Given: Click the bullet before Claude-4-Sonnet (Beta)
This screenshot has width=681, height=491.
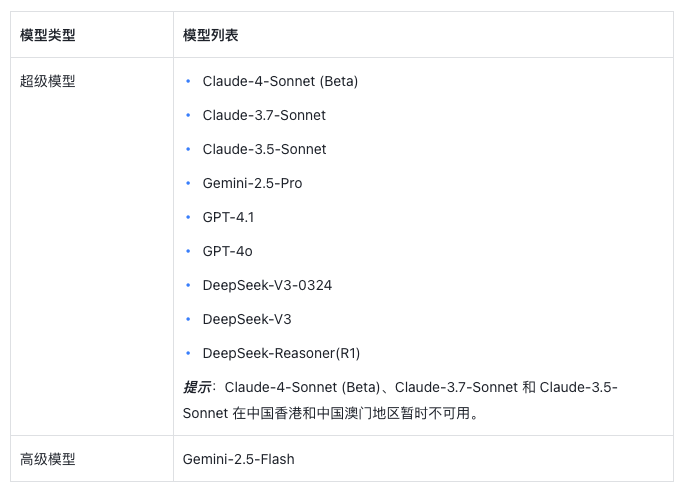Looking at the screenshot, I should coord(188,81).
